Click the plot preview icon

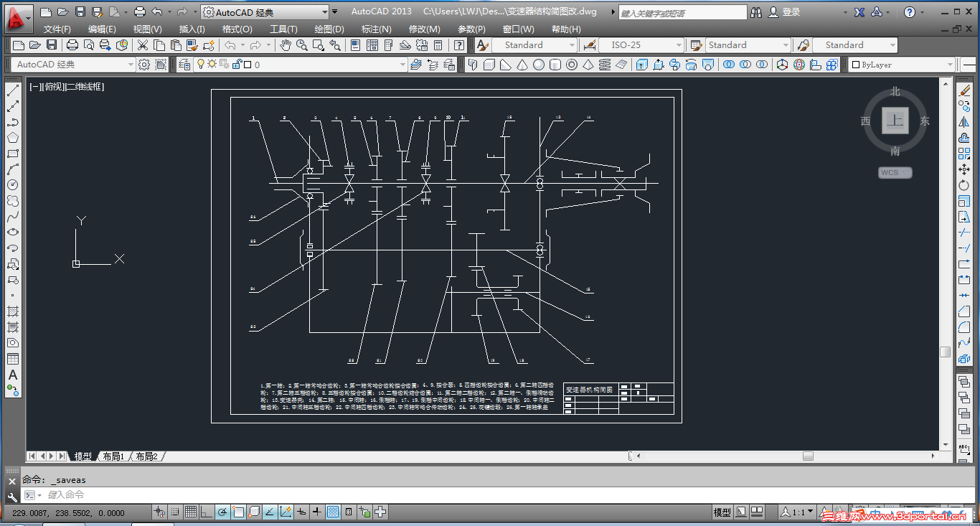(89, 45)
